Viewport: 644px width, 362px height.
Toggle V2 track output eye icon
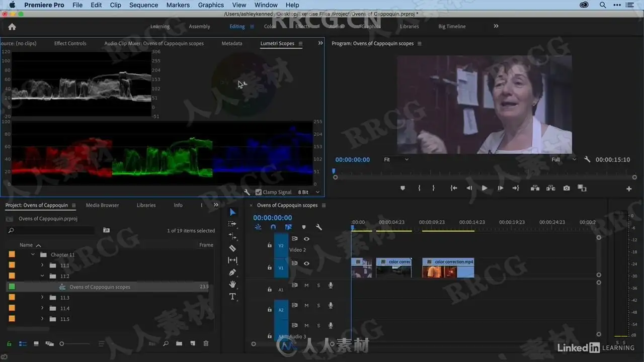(306, 239)
